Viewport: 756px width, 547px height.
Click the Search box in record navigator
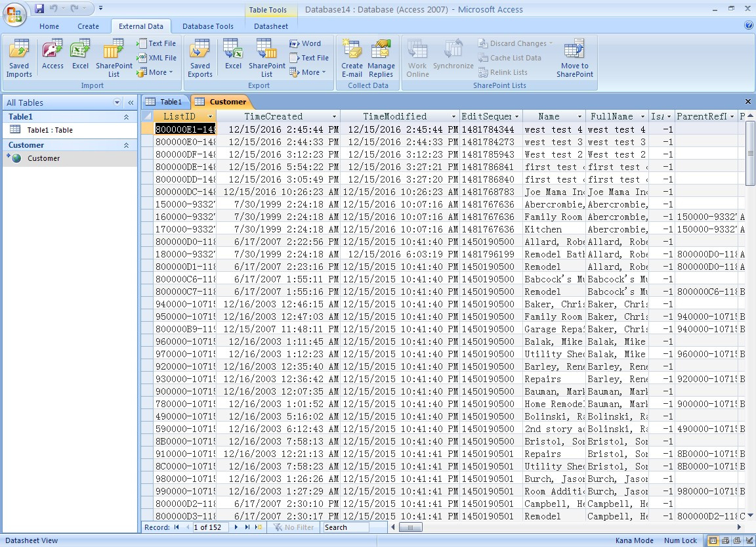click(346, 527)
